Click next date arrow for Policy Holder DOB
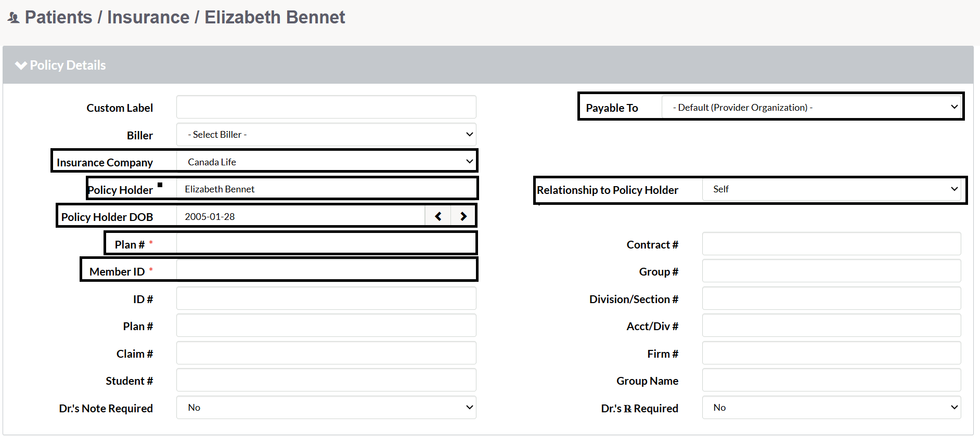 463,216
